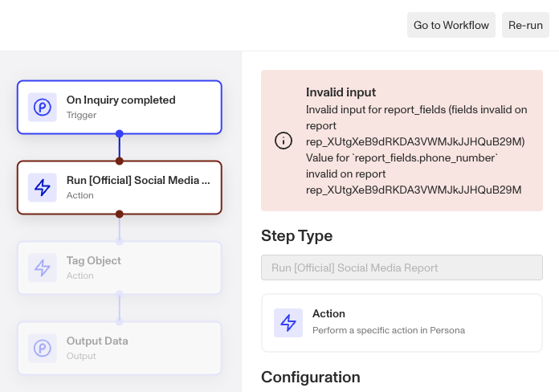Click the lightning icon in Action card
The image size is (559, 392).
pyautogui.click(x=288, y=322)
